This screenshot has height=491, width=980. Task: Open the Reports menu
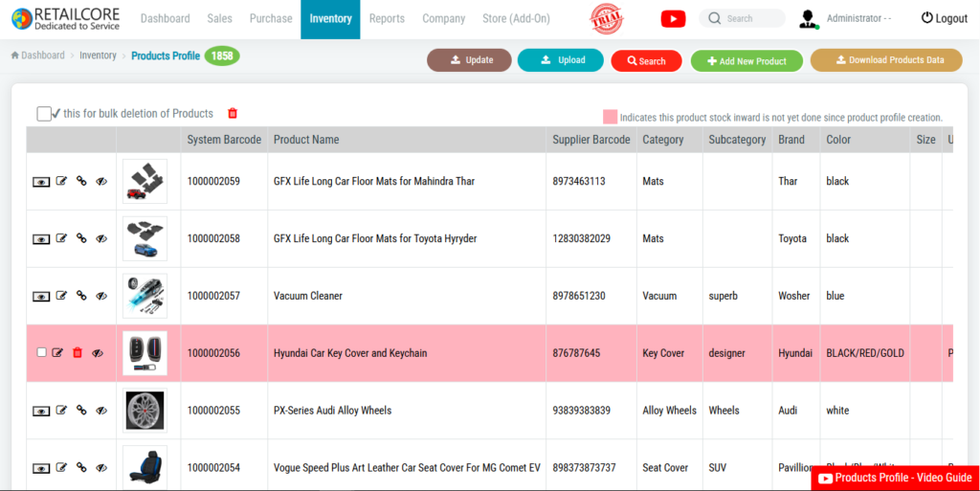pyautogui.click(x=387, y=19)
